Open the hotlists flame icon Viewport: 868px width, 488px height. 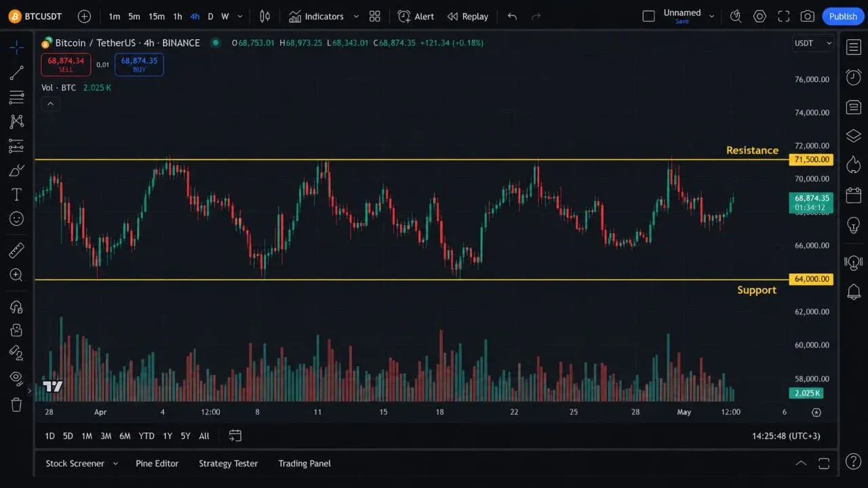(853, 165)
